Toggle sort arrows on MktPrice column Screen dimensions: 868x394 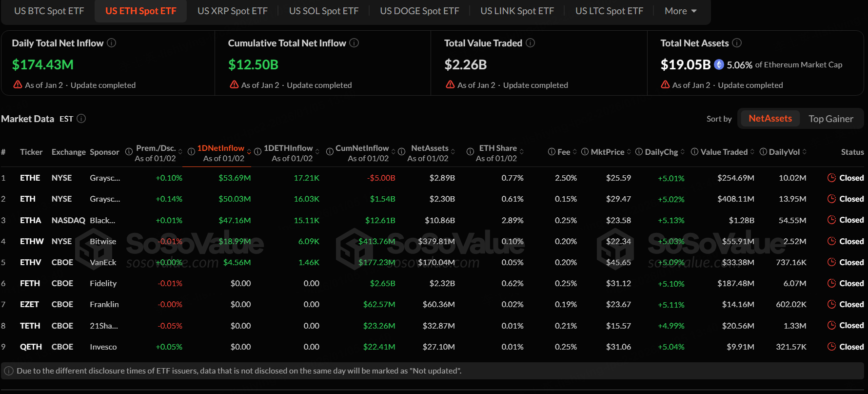tap(629, 152)
